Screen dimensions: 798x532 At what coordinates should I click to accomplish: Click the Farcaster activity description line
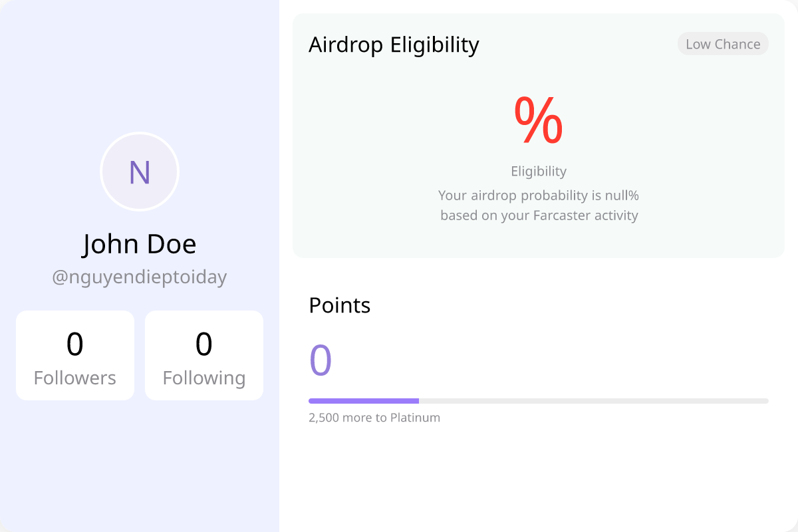pyautogui.click(x=539, y=215)
